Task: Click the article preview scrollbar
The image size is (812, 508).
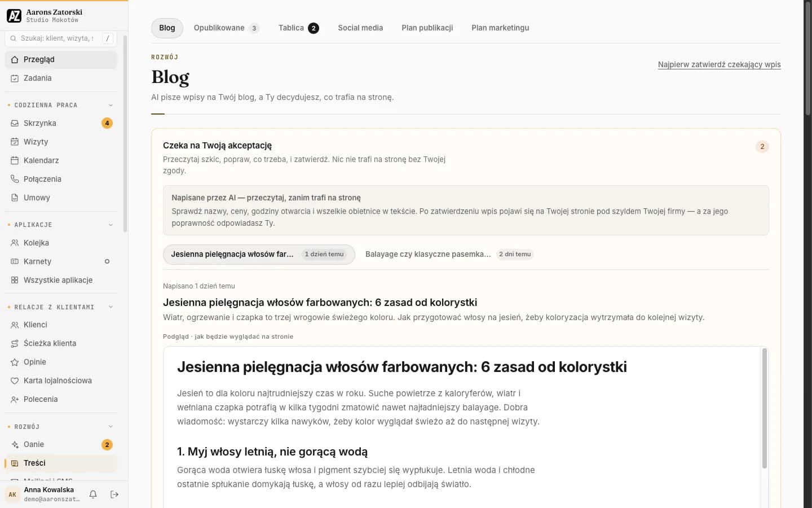Action: point(765,408)
